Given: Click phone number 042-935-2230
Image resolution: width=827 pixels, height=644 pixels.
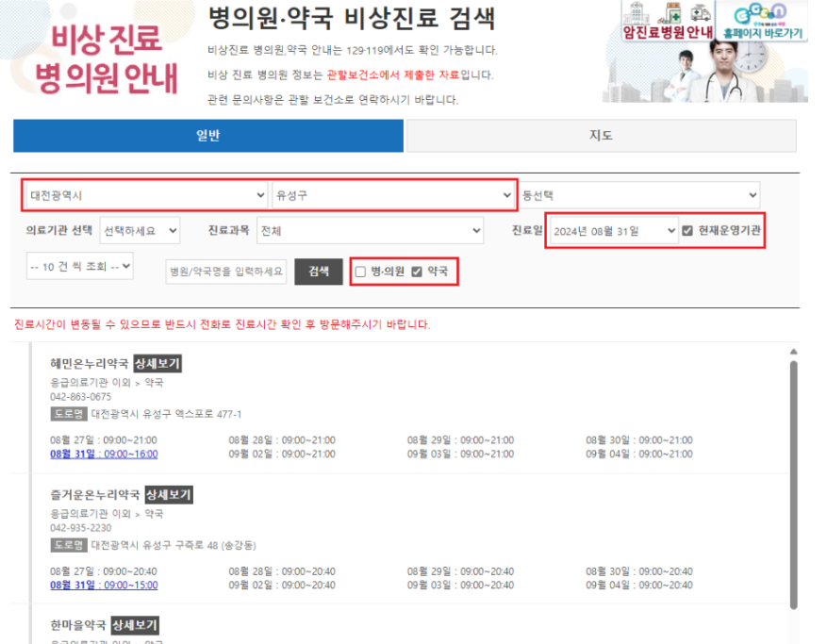Looking at the screenshot, I should point(81,528).
